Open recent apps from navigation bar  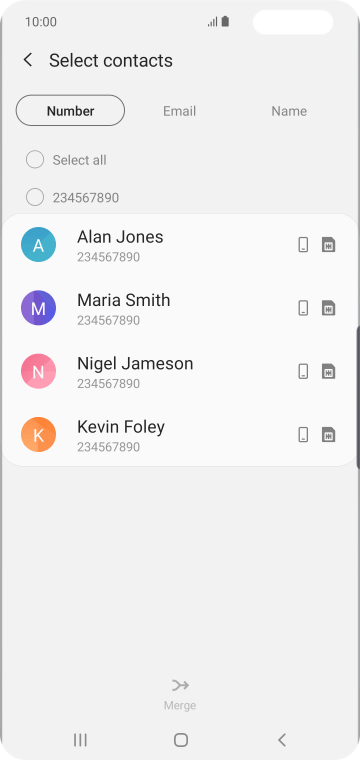pos(80,740)
